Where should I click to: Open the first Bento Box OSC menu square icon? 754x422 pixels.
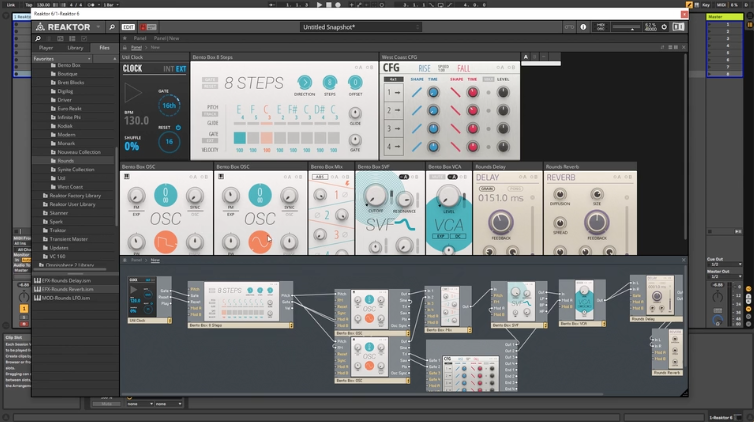(127, 176)
